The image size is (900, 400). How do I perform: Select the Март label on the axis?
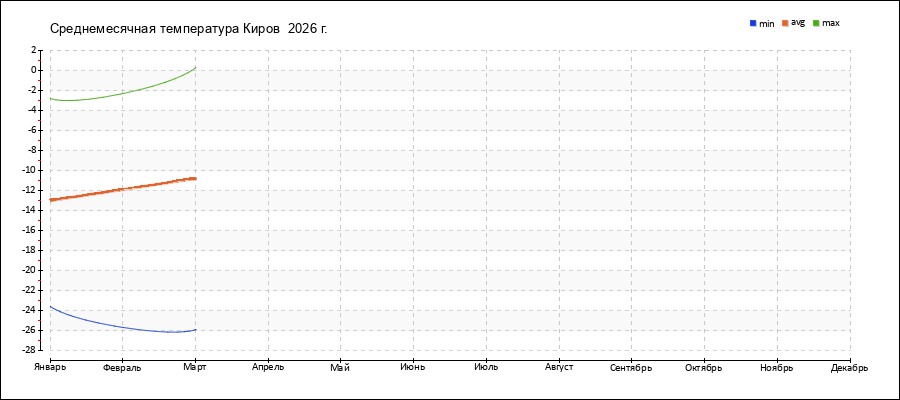point(195,367)
